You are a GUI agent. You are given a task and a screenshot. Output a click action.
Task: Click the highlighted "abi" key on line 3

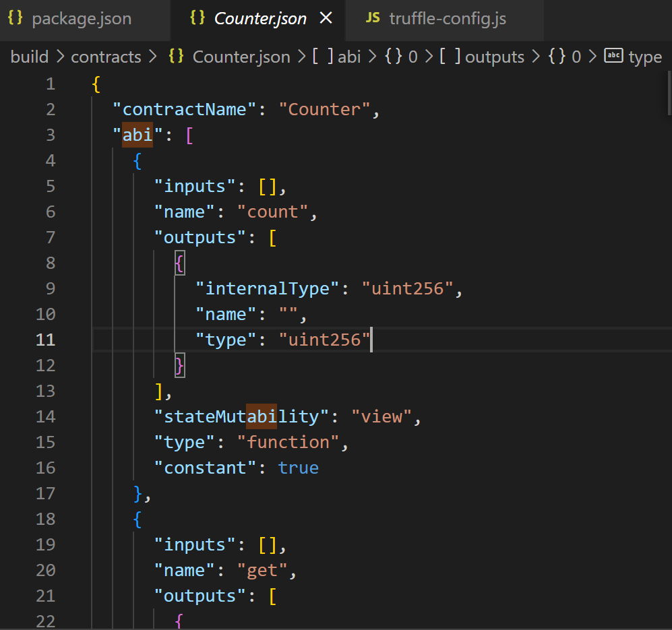(x=138, y=135)
